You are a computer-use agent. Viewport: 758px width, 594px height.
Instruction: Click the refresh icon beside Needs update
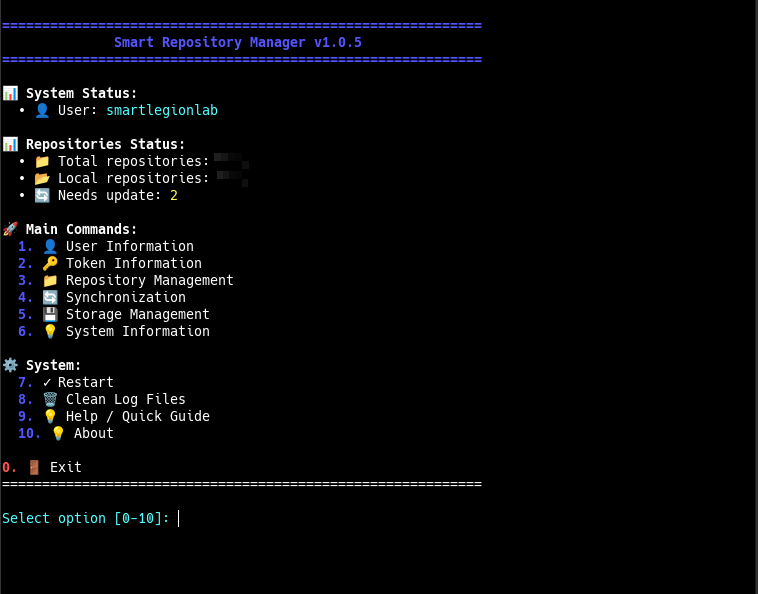pos(42,195)
